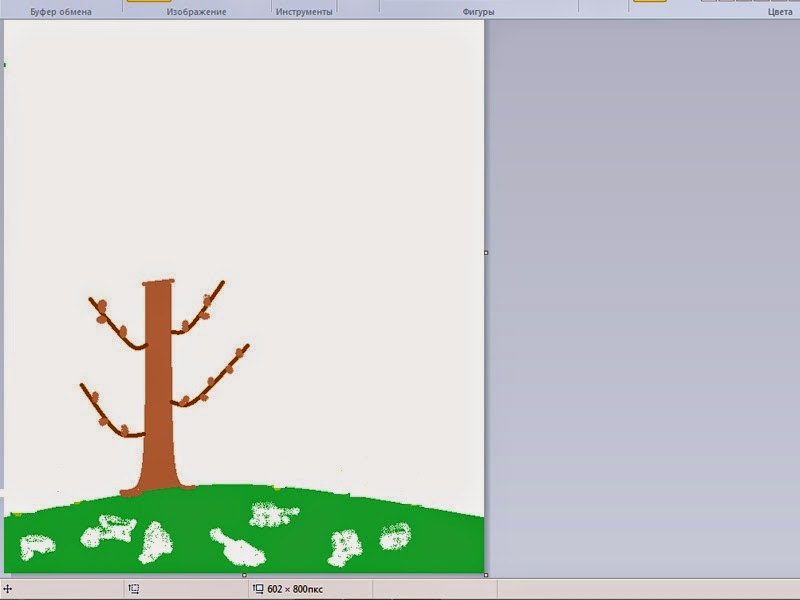Click the canvas right-edge middle resize handle
This screenshot has height=600, width=800.
click(x=486, y=253)
